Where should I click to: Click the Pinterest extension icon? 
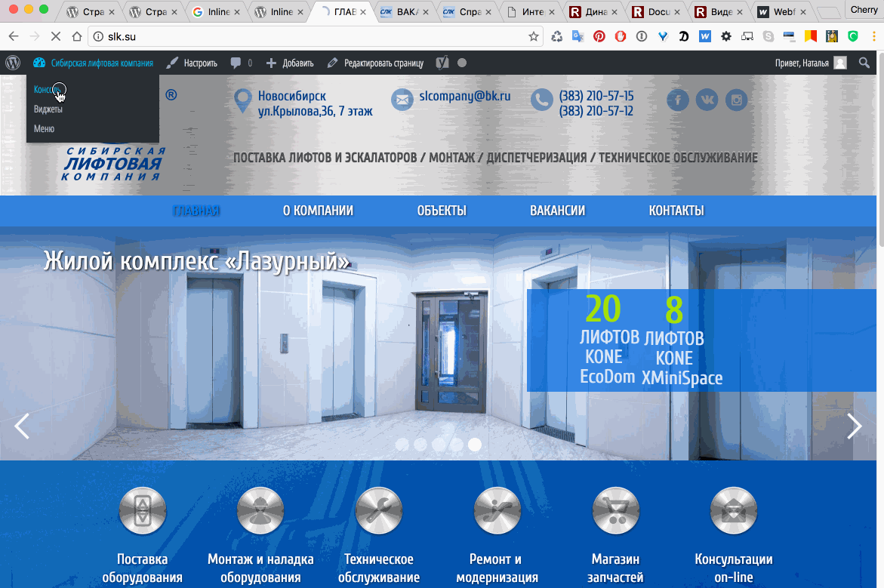(x=599, y=37)
